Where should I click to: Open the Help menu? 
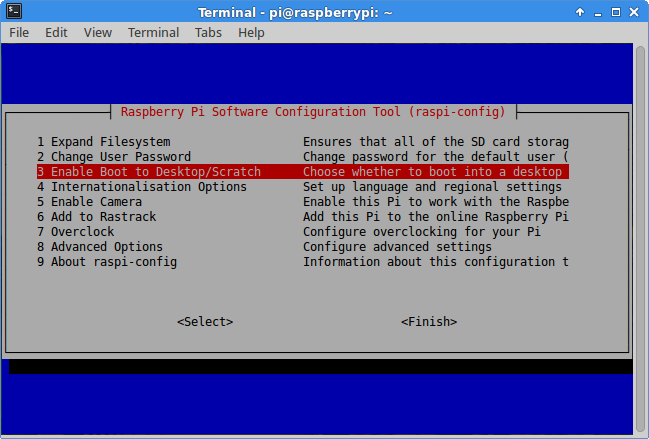[251, 32]
